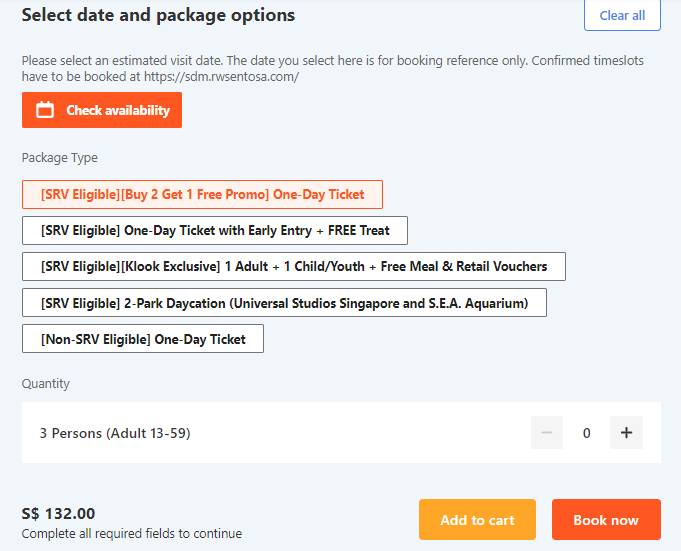Select Buy 2 Get 1 Free Promo ticket
The image size is (681, 551).
pos(202,194)
